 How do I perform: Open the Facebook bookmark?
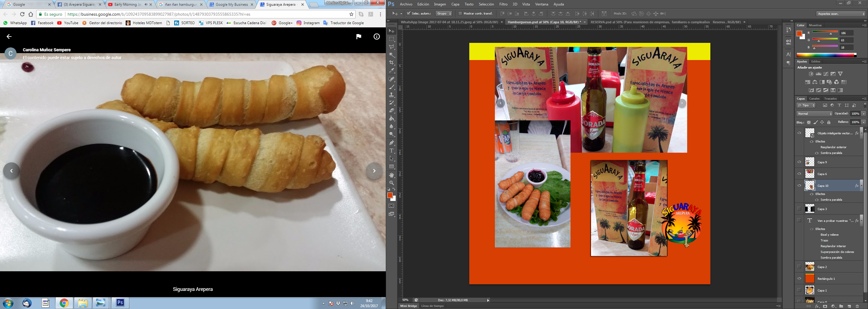coord(42,23)
